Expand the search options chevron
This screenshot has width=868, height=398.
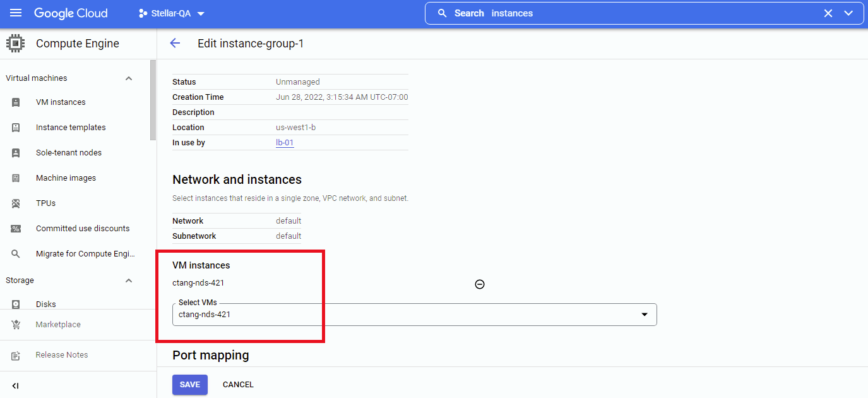[848, 13]
